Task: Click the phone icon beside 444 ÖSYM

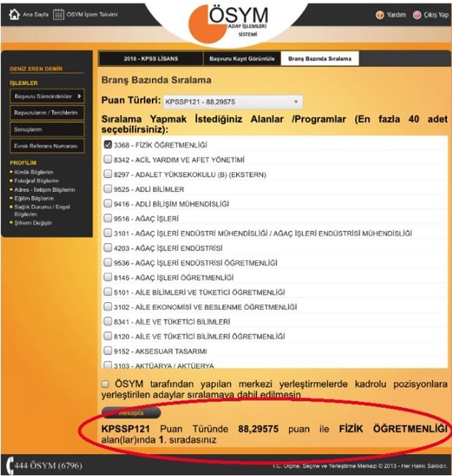Action: pos(9,465)
